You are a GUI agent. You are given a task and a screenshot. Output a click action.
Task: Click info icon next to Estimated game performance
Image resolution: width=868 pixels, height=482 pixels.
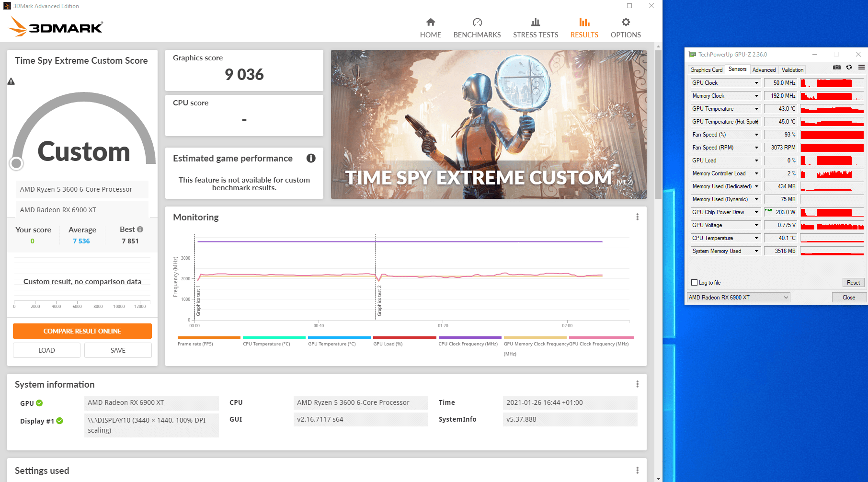coord(311,158)
